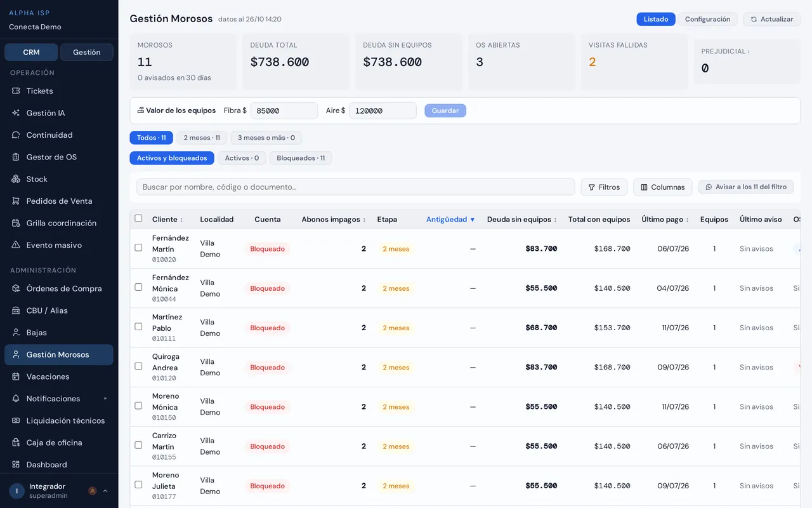Viewport: 812px width, 508px height.
Task: Click the Continuidad chat icon
Action: tap(16, 135)
